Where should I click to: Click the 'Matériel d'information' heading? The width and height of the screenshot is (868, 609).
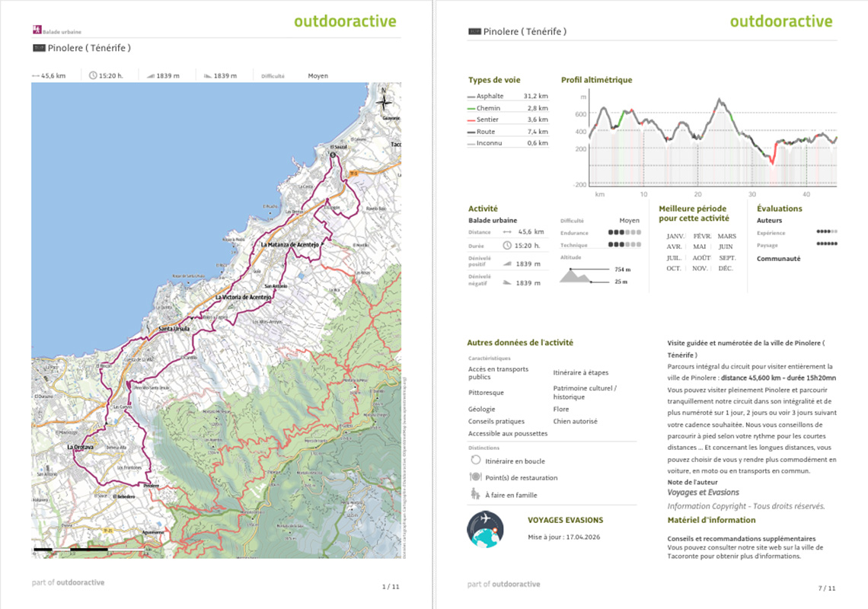[711, 521]
